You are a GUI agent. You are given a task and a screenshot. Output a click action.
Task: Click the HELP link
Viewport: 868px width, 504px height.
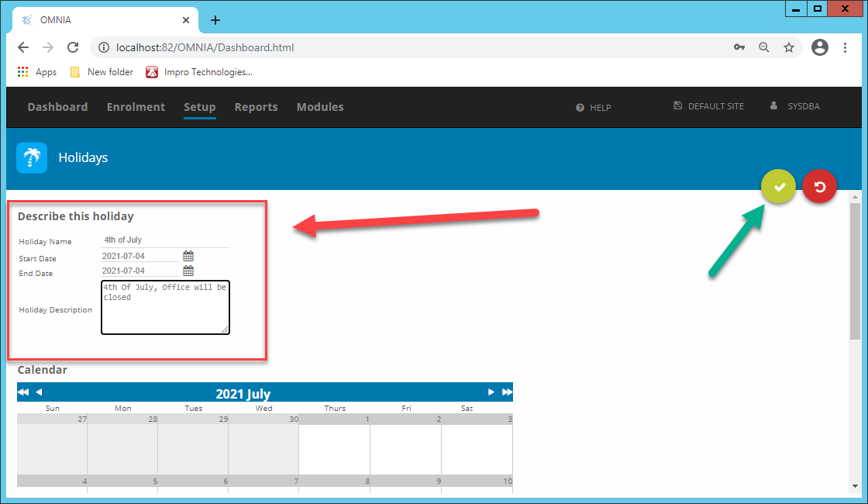click(594, 108)
